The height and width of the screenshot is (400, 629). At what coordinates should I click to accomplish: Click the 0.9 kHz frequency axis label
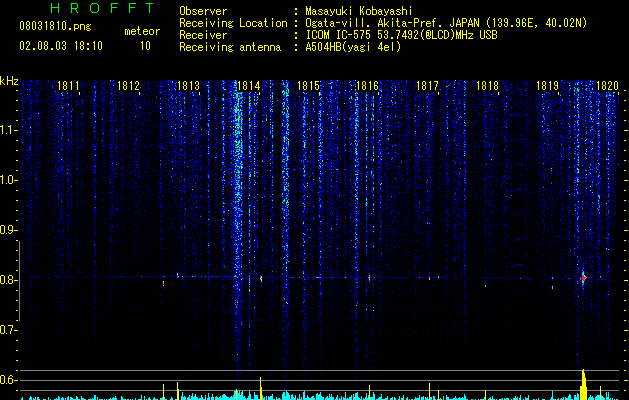click(8, 230)
